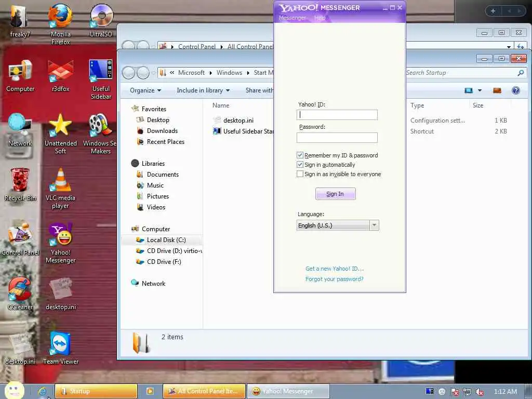Screen dimensions: 532x399
Task: Click the Start button smiley orb
Action: click(15, 390)
